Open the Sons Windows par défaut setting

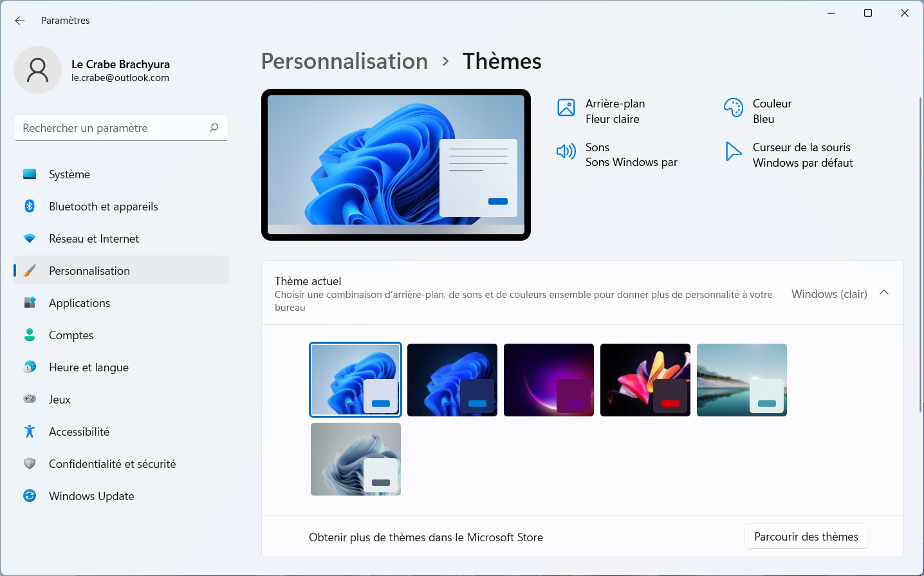(x=617, y=154)
